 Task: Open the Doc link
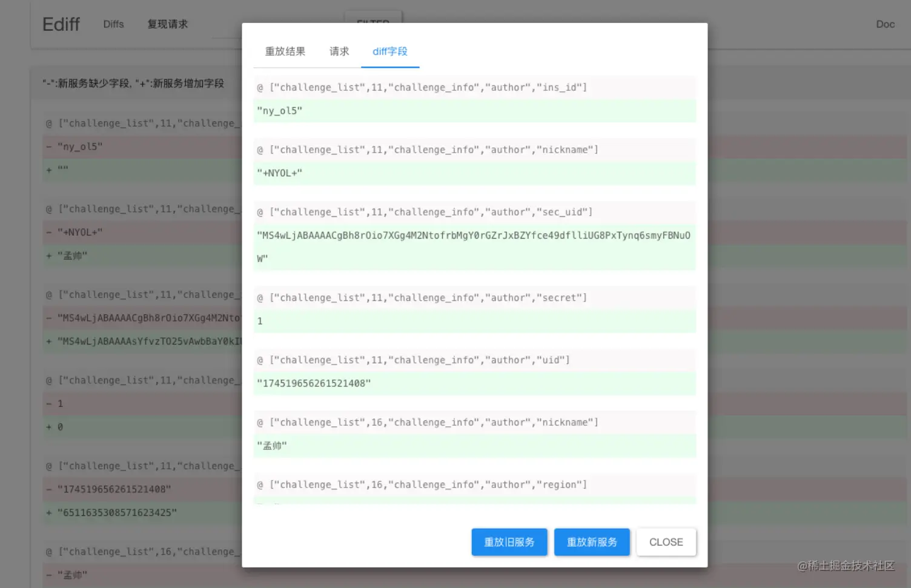(x=885, y=24)
